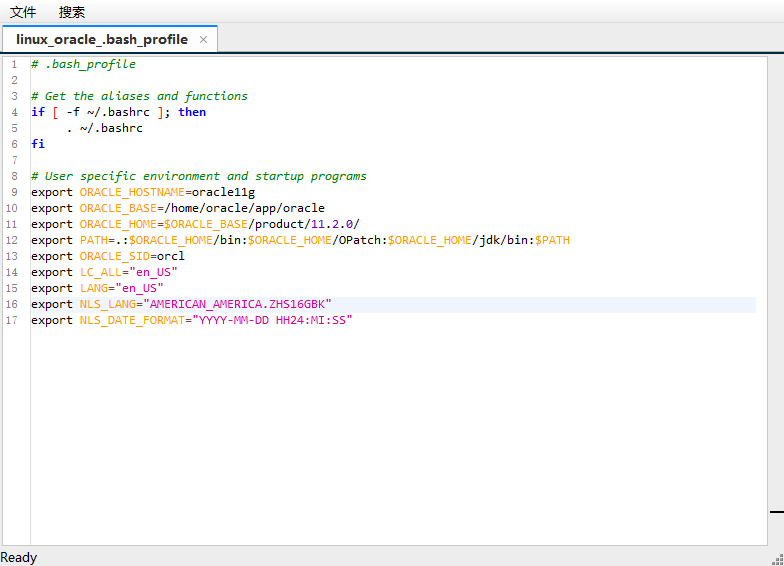Click line number 17 in the gutter
784x566 pixels.
pos(11,320)
